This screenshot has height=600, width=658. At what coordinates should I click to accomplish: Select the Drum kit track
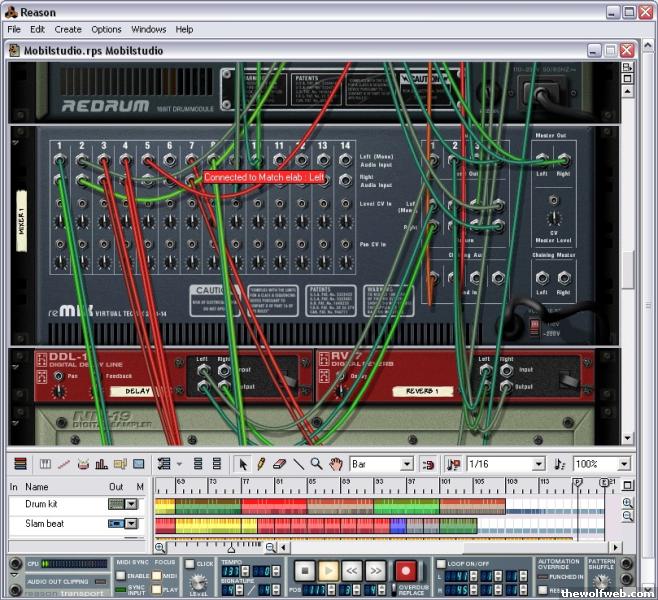click(42, 504)
